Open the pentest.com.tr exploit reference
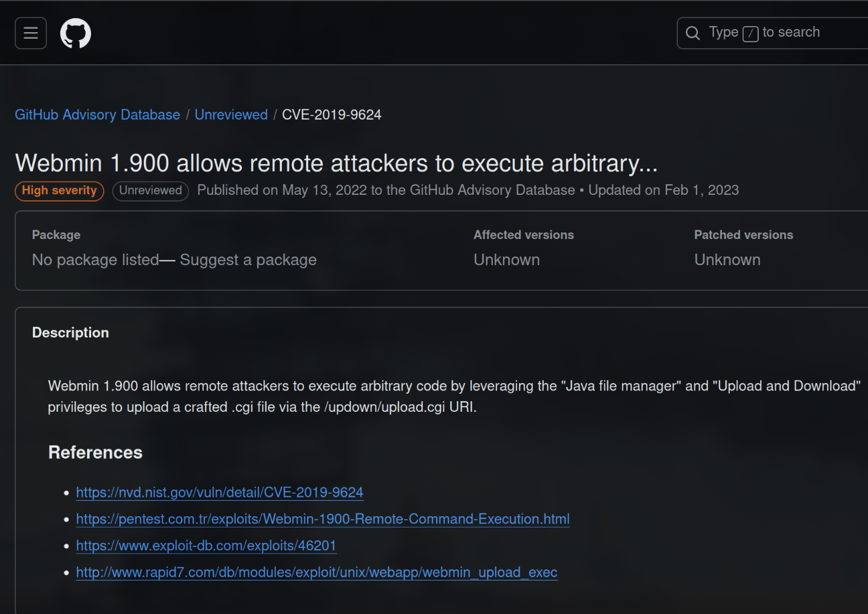The image size is (868, 614). point(323,519)
